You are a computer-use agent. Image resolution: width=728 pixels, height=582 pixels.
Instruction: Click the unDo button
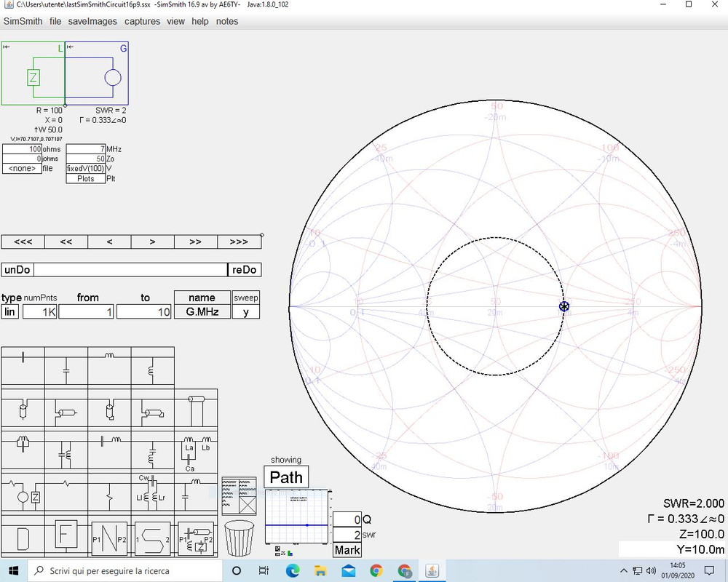click(17, 270)
